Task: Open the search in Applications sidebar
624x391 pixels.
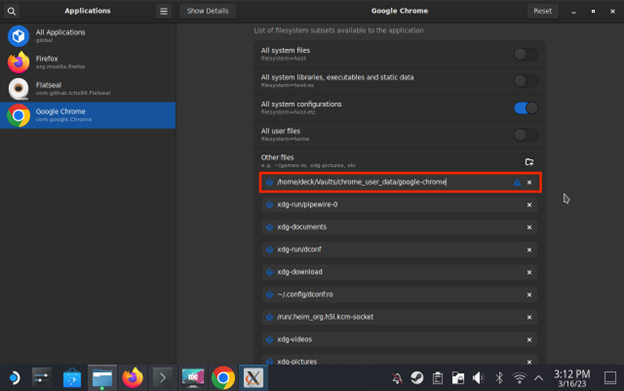Action: [x=12, y=11]
